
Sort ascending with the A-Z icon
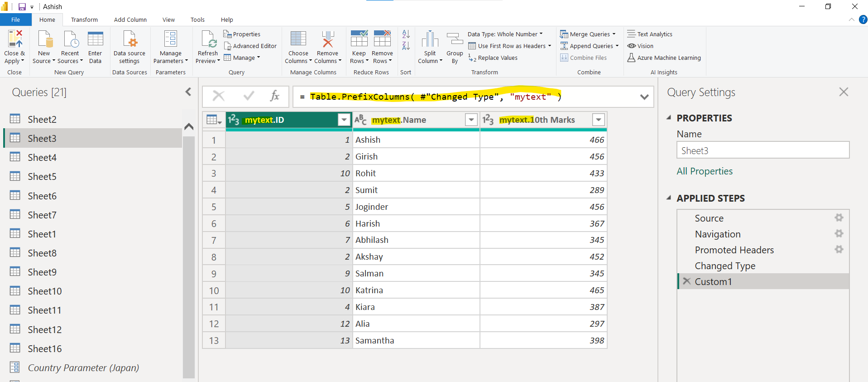coord(406,34)
